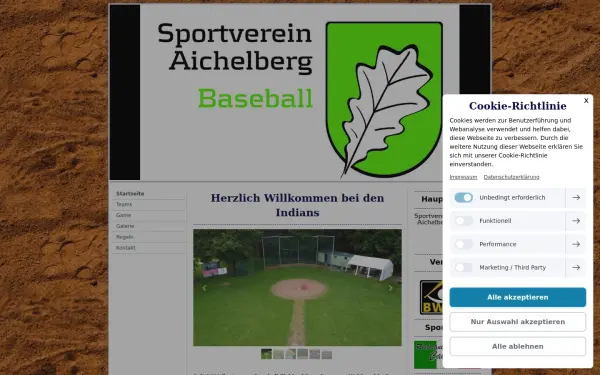Enable the Performance cookies switch
The image size is (600, 375).
pyautogui.click(x=463, y=244)
